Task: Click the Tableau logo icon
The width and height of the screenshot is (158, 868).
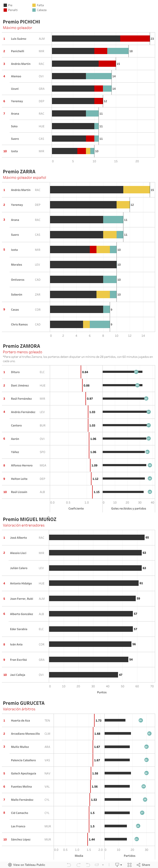Action: coord(10,865)
